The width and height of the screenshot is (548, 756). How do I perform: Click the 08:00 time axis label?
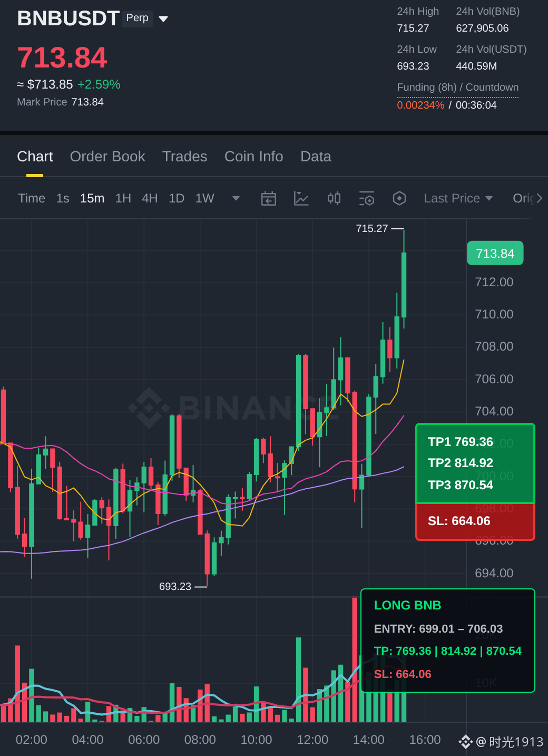[x=200, y=740]
